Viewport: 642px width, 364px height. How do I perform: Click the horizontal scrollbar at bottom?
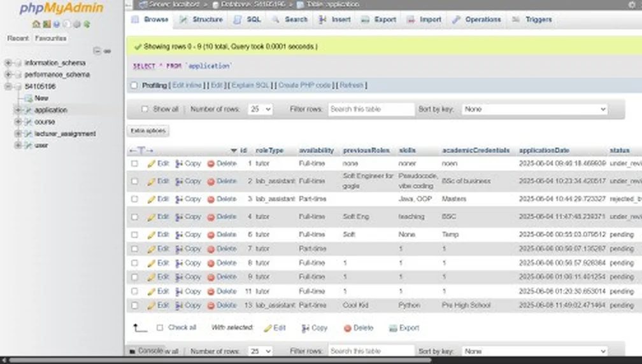pyautogui.click(x=220, y=360)
